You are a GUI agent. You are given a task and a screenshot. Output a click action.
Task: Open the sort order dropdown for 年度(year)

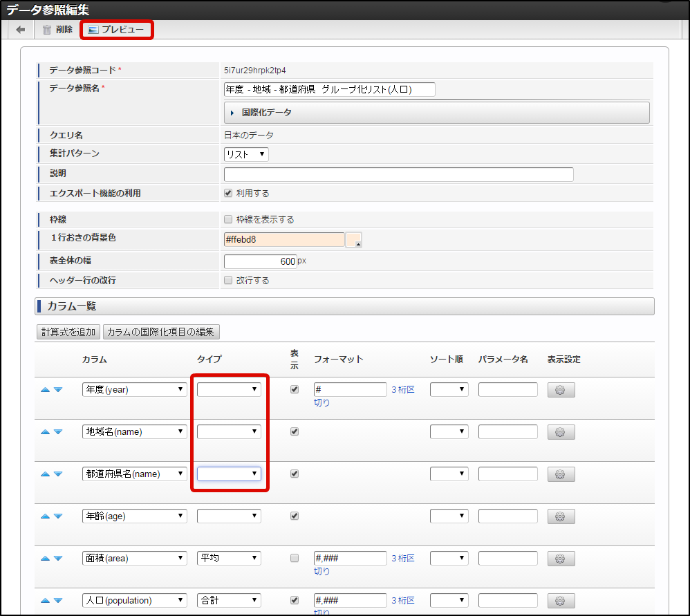pyautogui.click(x=449, y=390)
